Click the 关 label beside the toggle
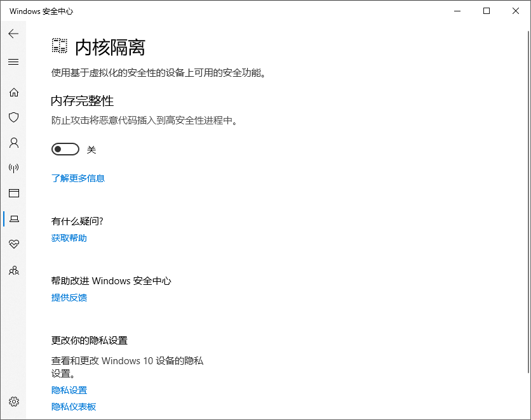Viewport: 531px width, 420px height. 91,150
